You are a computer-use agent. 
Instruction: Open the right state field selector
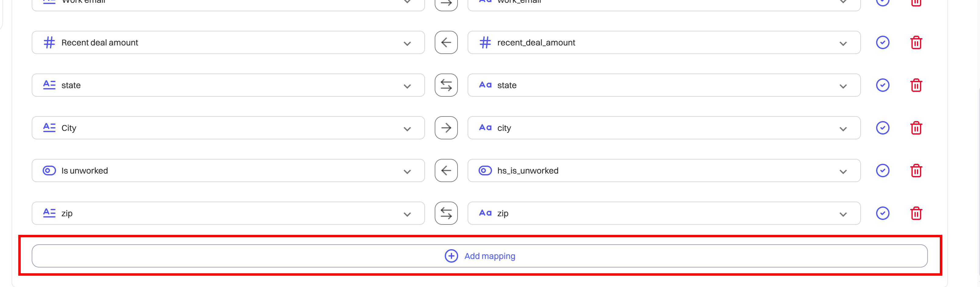pyautogui.click(x=664, y=85)
